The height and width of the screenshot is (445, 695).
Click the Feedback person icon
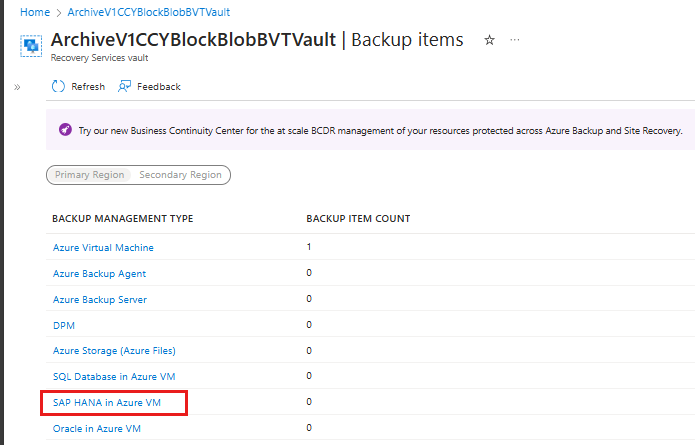124,86
